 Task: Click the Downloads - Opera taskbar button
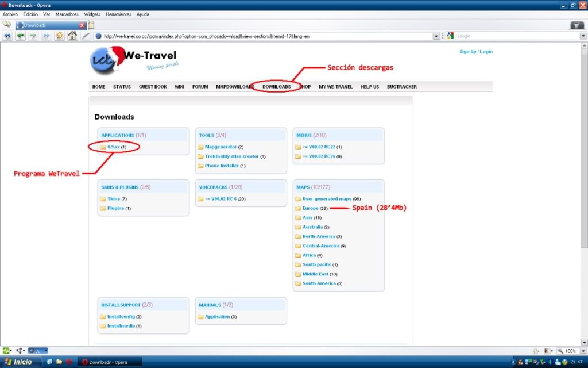pos(110,362)
